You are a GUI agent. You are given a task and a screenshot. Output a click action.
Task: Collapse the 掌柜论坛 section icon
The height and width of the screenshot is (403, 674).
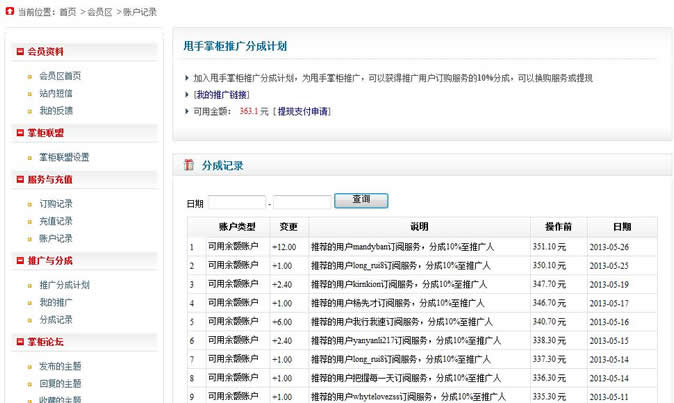(20, 342)
